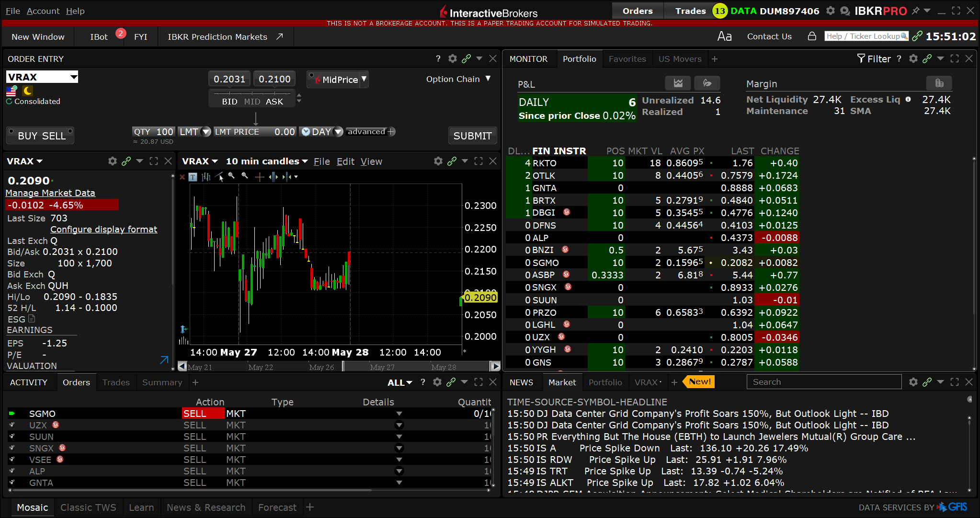Open the chart panel gear settings
This screenshot has width=980, height=518.
438,161
